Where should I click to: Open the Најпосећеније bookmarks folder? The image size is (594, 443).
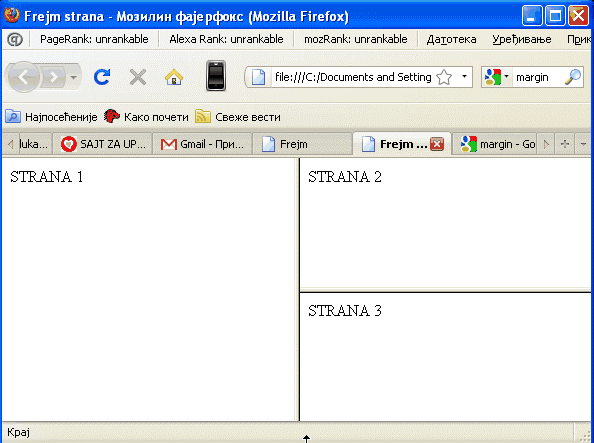[x=52, y=117]
